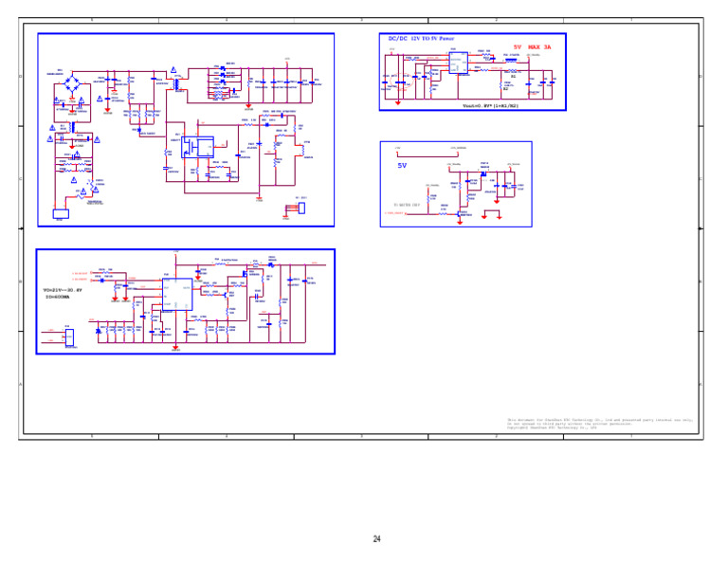Click the page number 24
728x563 pixels.
coord(376,539)
